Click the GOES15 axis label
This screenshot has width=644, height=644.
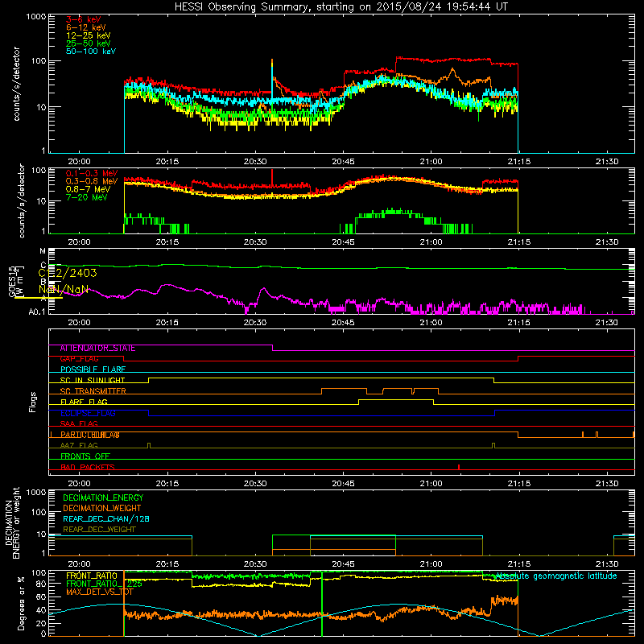pyautogui.click(x=12, y=281)
